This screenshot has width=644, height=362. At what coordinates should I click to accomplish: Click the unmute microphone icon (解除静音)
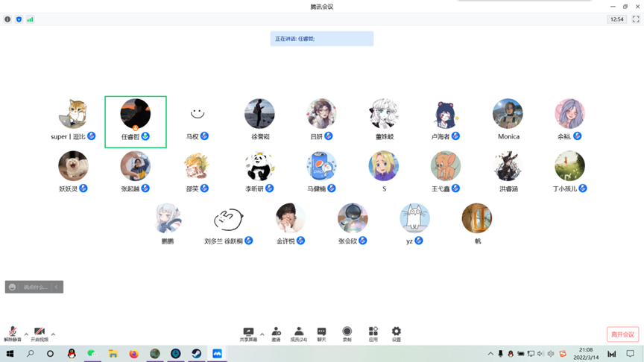12,332
